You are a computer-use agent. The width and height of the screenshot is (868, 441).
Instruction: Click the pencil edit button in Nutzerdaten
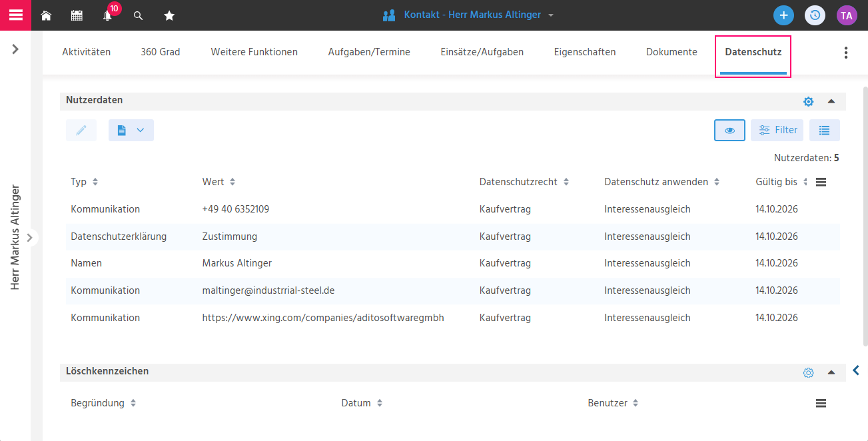click(81, 130)
